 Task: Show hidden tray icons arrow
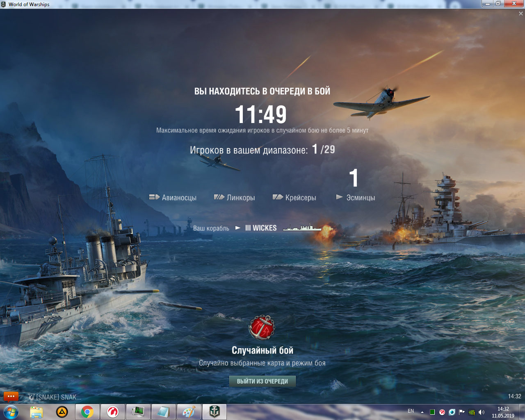pyautogui.click(x=422, y=412)
